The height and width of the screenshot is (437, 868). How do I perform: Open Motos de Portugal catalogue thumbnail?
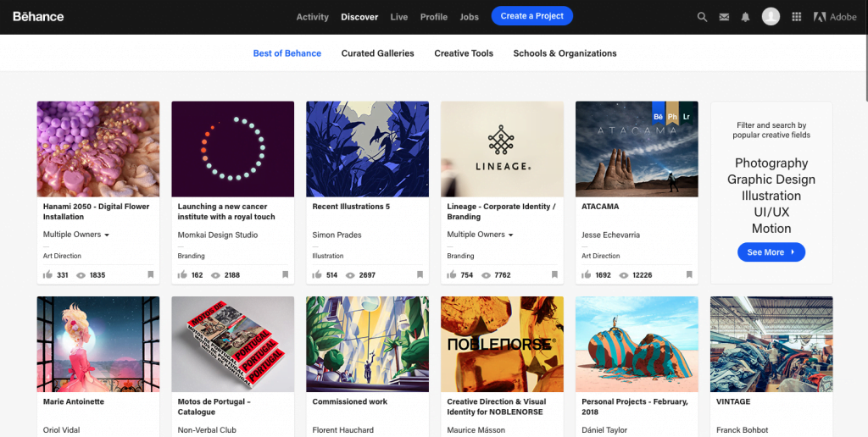pos(232,344)
